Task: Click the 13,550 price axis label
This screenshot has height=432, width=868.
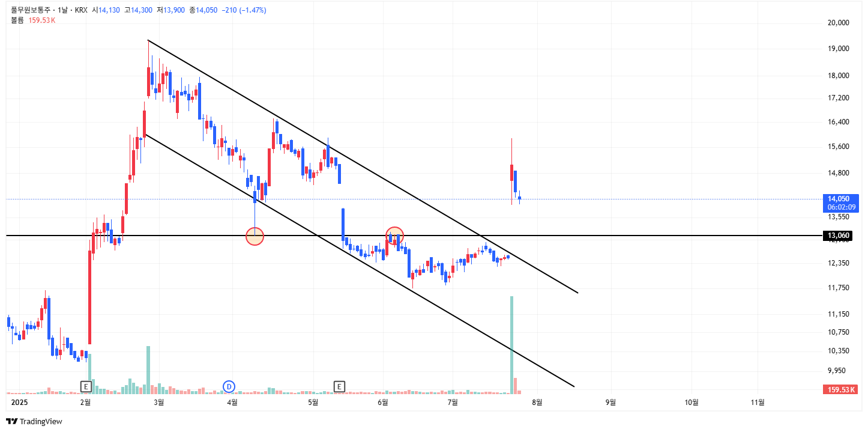Action: coord(839,216)
